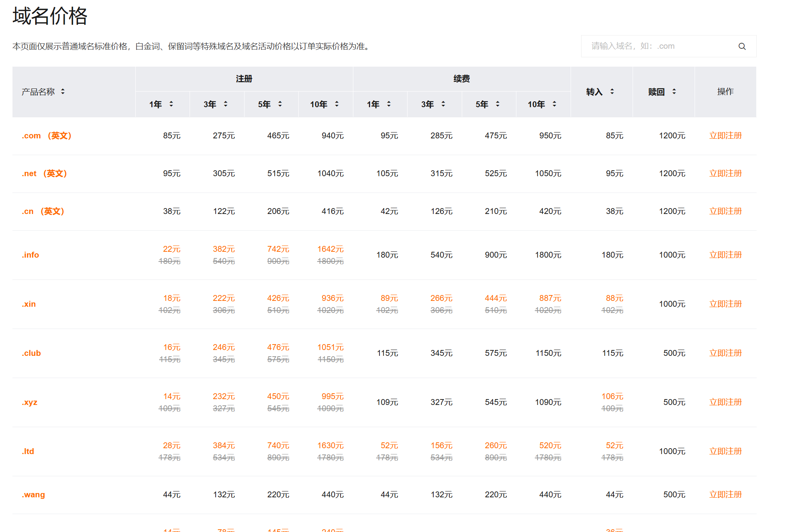Click 立即注册 for .com domain
The height and width of the screenshot is (532, 805).
point(725,136)
